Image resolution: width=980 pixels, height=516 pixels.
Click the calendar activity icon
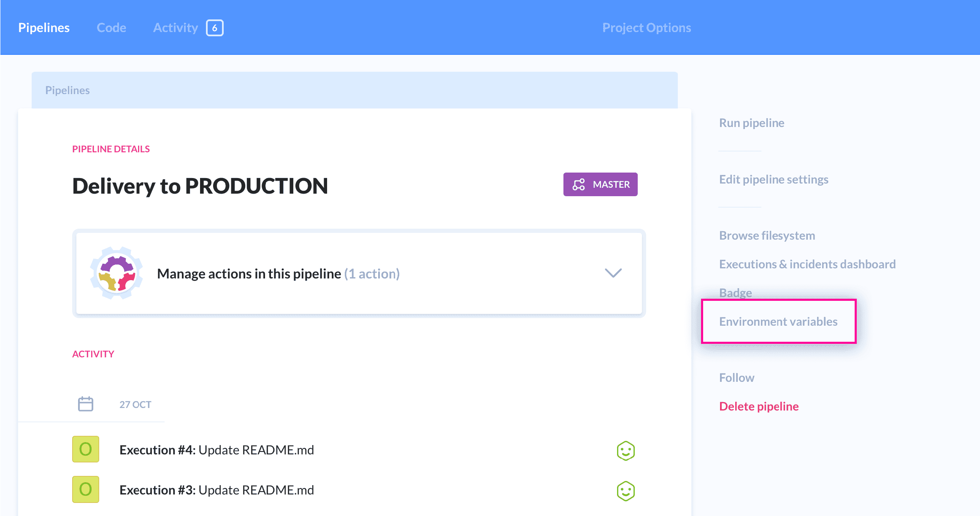[x=85, y=403]
